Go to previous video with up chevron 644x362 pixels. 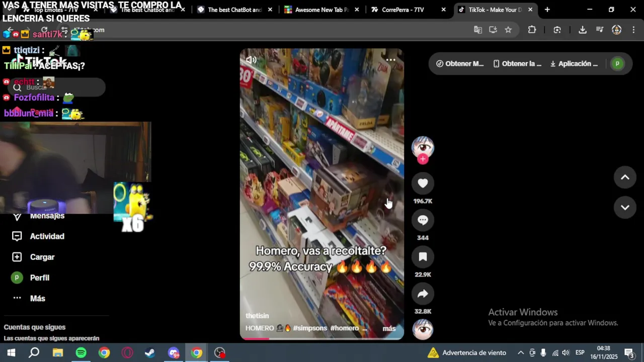pos(625,177)
